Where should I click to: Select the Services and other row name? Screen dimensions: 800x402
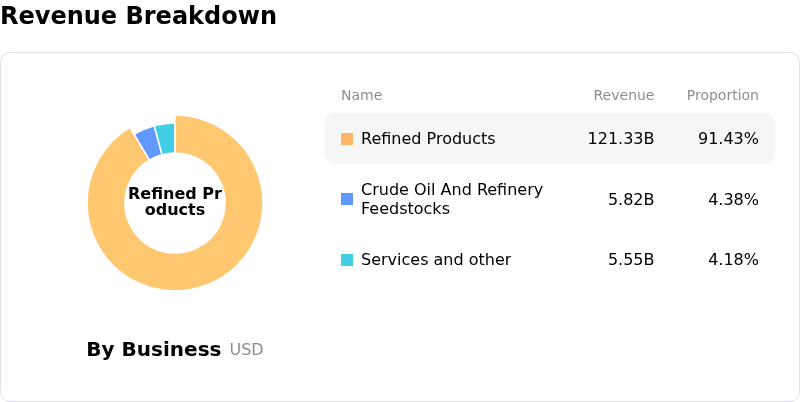coord(436,260)
